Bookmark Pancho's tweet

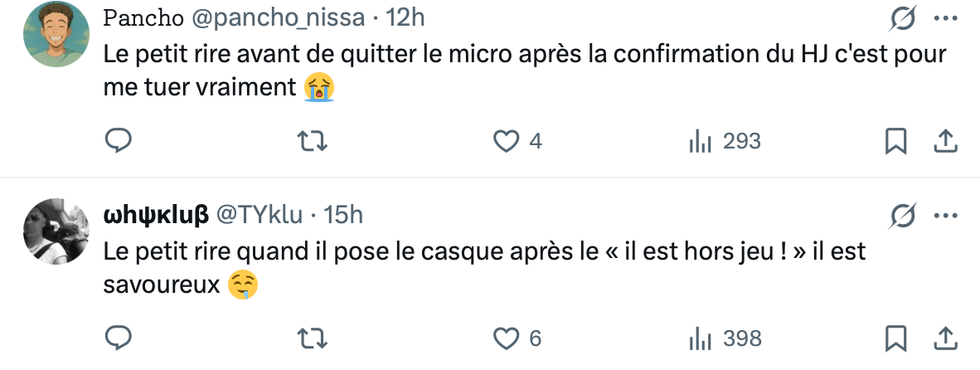(895, 142)
